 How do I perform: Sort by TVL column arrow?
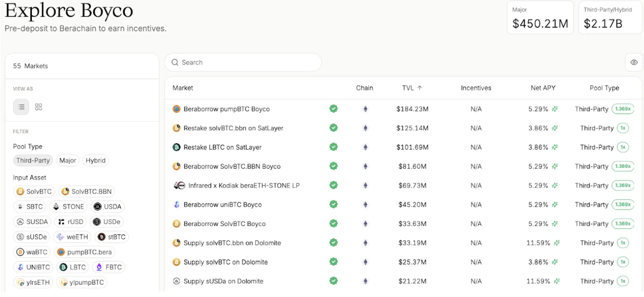pos(419,88)
